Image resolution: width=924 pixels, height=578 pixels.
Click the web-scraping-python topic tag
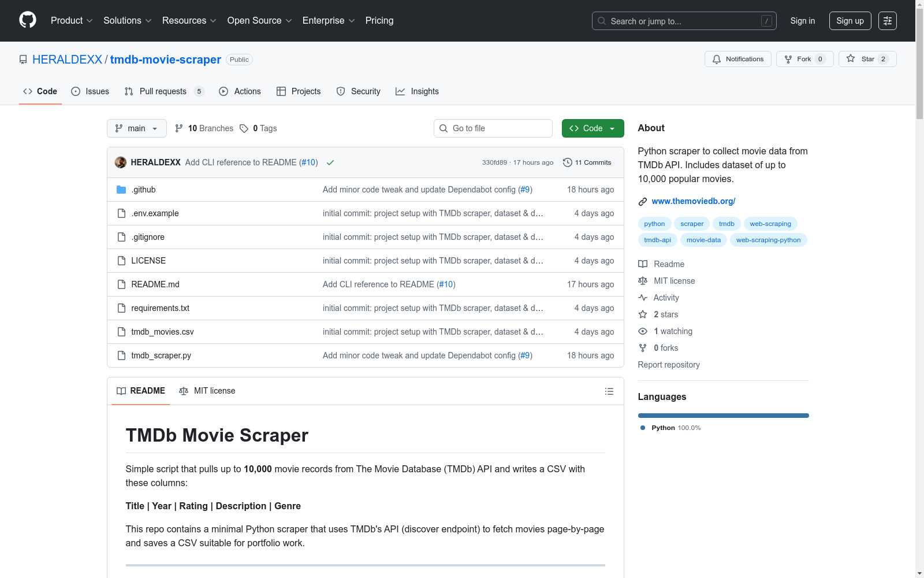click(769, 240)
